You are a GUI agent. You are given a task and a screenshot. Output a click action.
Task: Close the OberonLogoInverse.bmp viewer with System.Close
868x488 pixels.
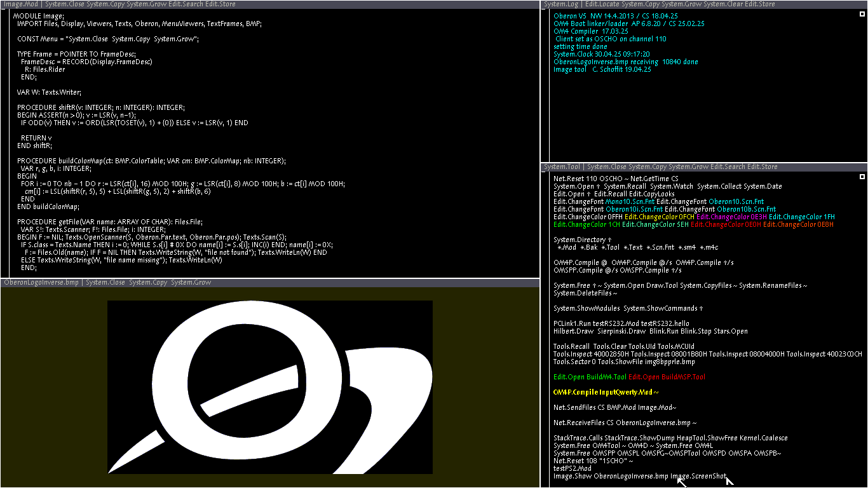click(105, 283)
